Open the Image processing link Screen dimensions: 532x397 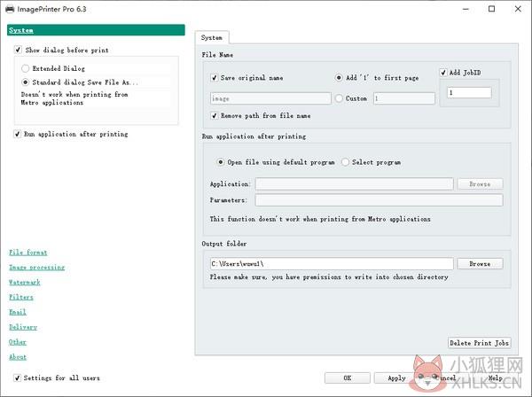[x=36, y=268]
